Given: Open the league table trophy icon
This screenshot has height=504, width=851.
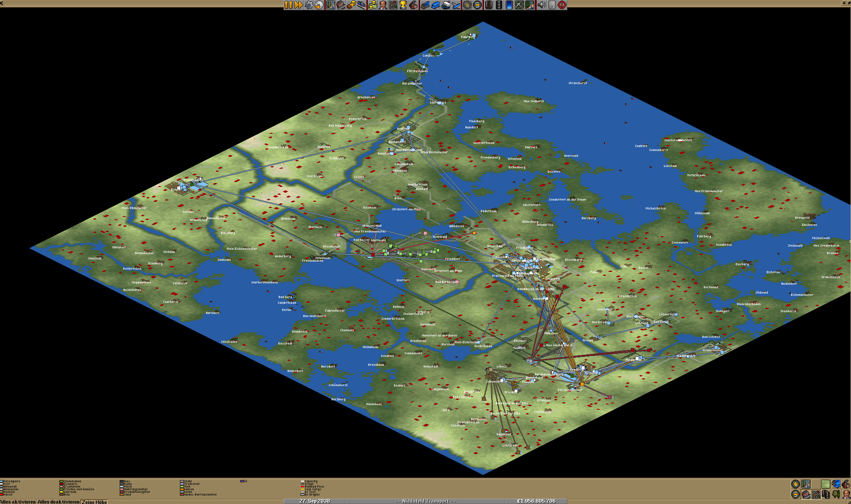Looking at the screenshot, I should [x=403, y=5].
